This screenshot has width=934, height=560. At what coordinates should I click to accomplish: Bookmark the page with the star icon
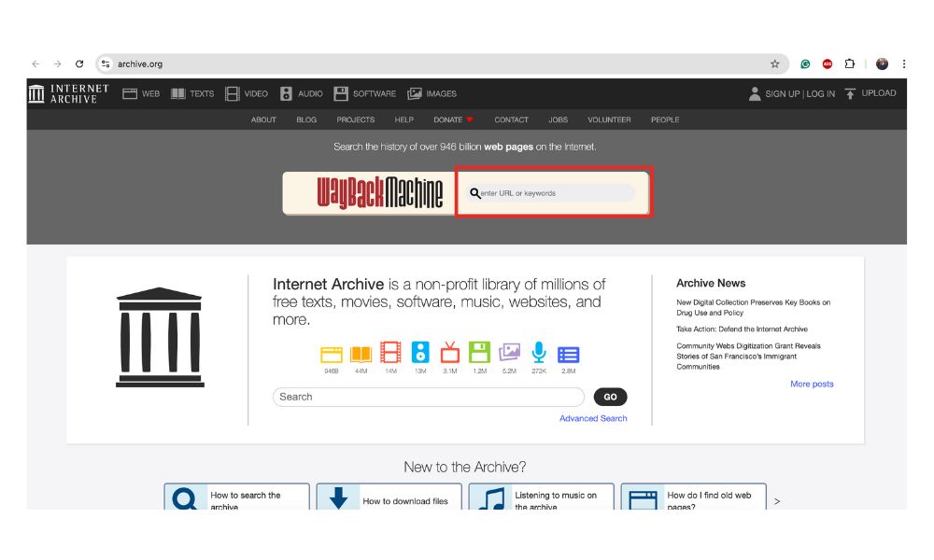click(775, 63)
